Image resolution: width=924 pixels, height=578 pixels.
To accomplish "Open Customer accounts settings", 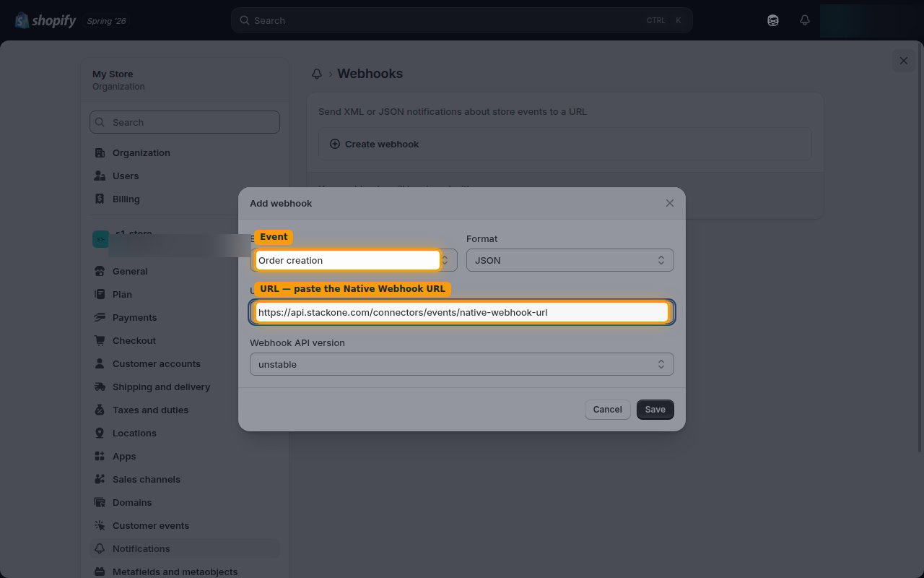I will click(185, 363).
